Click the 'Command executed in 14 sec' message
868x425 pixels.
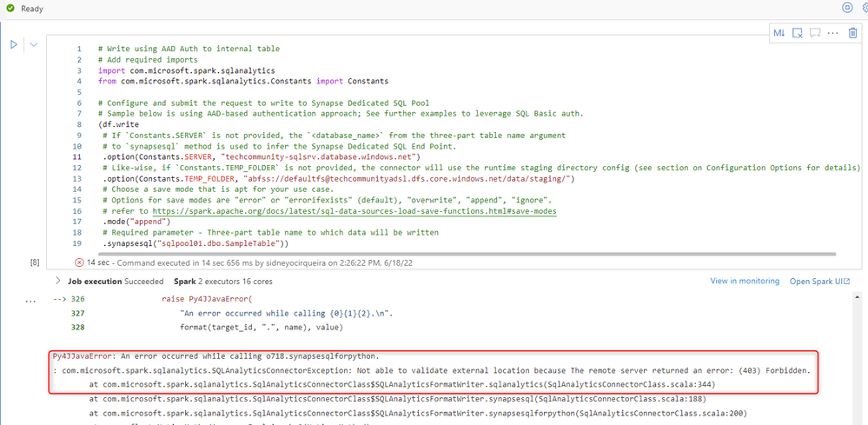pyautogui.click(x=264, y=263)
